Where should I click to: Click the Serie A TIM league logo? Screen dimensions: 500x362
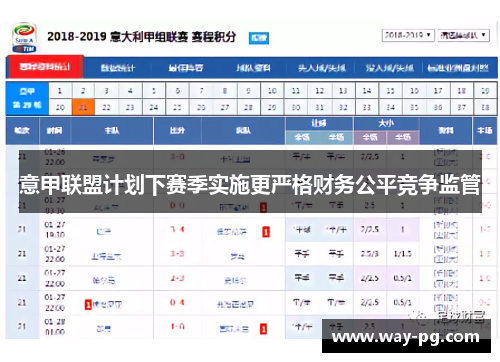(24, 38)
